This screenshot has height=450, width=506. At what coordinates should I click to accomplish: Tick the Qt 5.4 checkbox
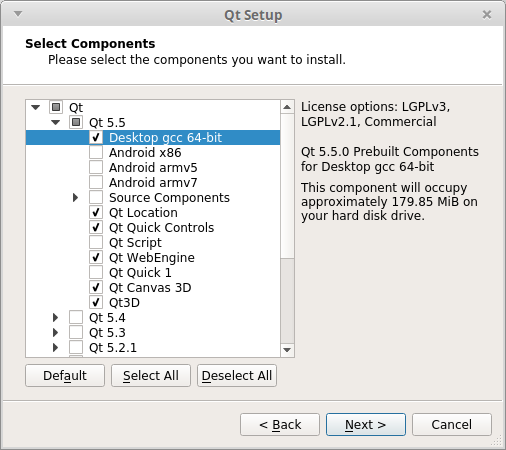[76, 317]
